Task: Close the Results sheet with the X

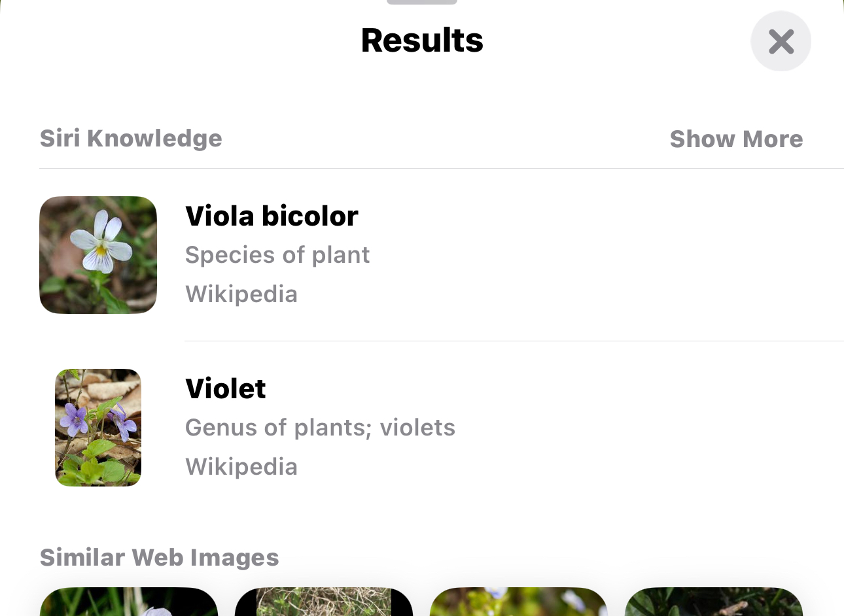Action: [781, 41]
